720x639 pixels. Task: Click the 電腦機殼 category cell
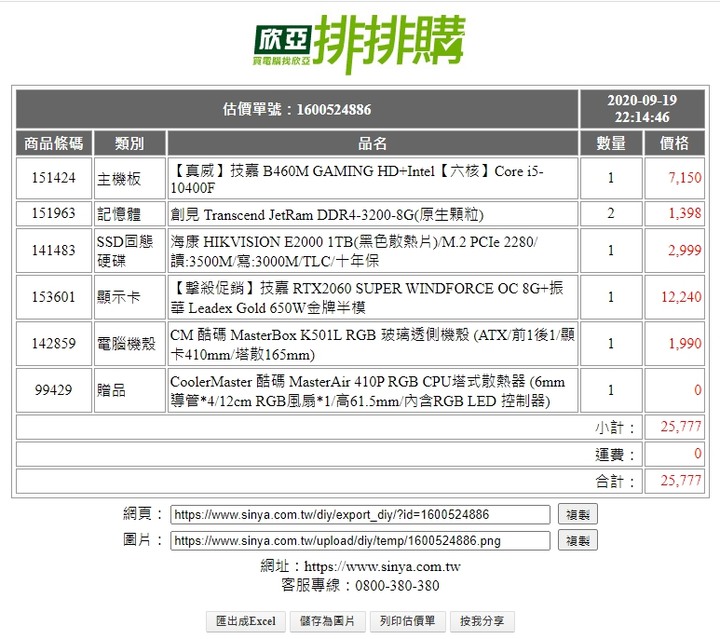pos(129,343)
